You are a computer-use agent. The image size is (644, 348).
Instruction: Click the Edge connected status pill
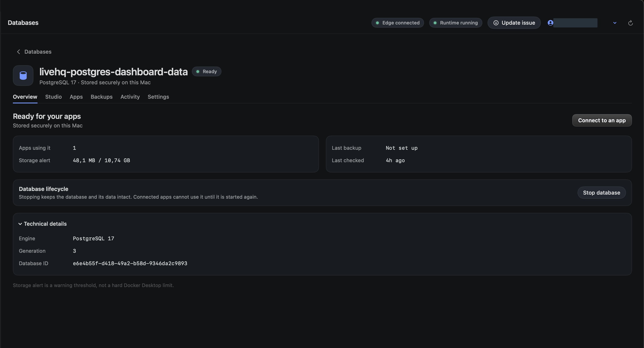coord(397,23)
